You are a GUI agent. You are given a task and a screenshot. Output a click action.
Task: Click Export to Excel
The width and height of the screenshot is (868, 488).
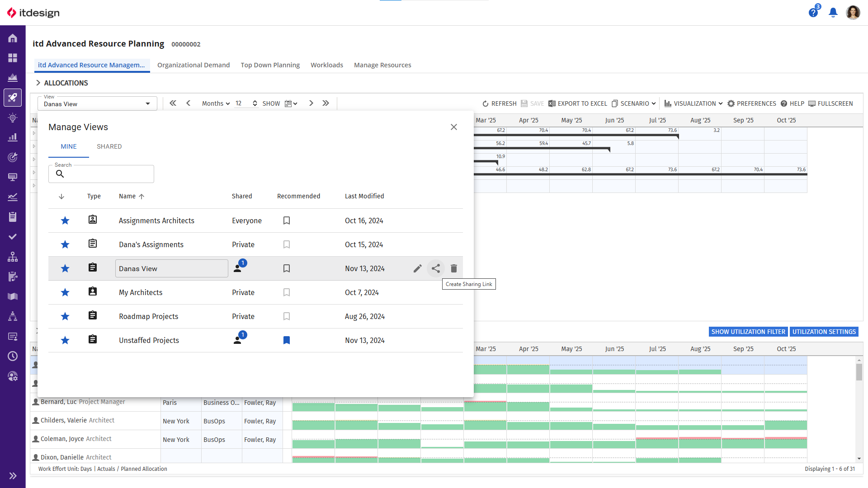[578, 103]
